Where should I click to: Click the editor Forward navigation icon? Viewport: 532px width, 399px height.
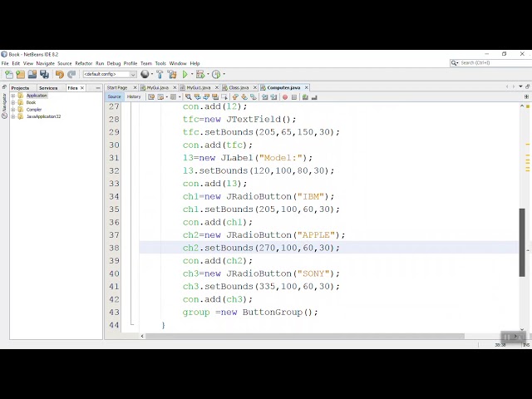point(173,97)
